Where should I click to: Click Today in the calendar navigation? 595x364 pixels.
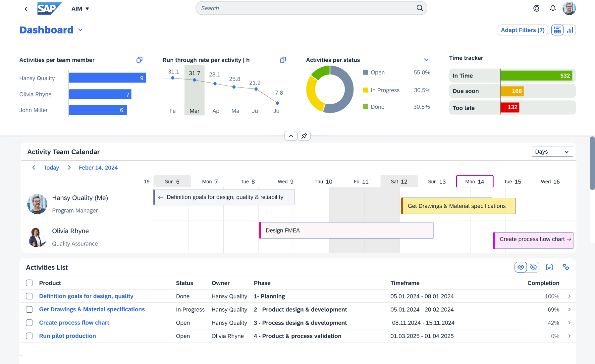tap(51, 168)
